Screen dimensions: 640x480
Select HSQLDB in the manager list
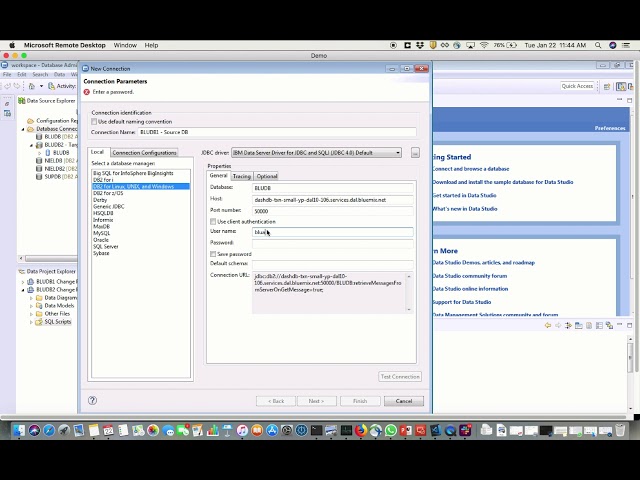coord(103,213)
